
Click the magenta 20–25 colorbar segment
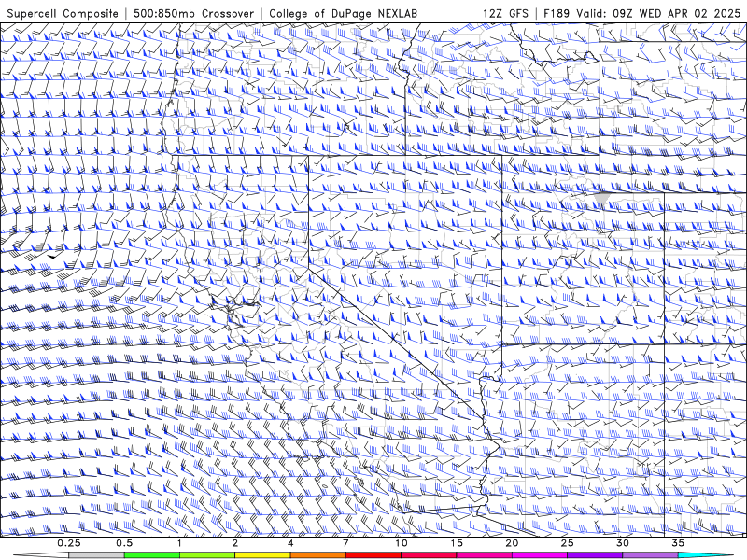[x=540, y=555]
